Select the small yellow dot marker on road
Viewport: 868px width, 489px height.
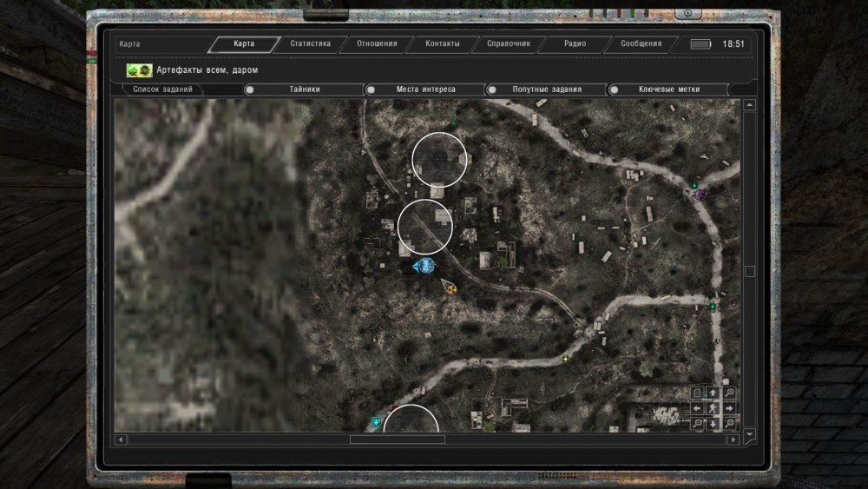click(x=565, y=359)
